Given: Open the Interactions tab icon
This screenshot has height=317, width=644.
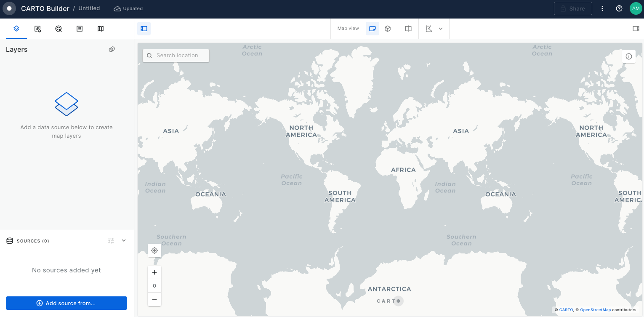Looking at the screenshot, I should [x=59, y=29].
